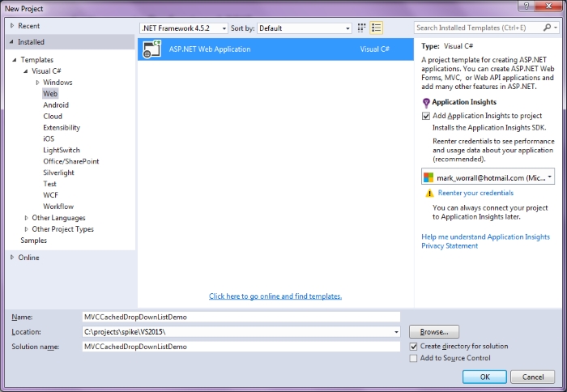Click the help question mark button
Screen dimensions: 567x392
coord(526,6)
